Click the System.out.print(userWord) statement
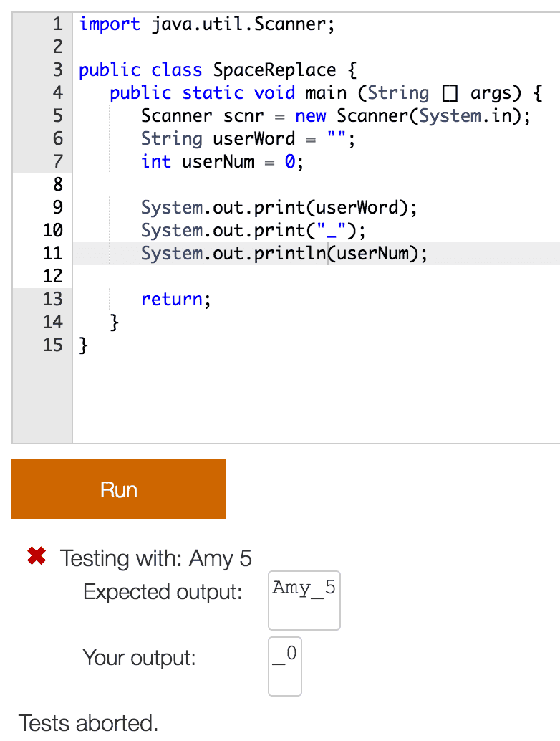 [x=278, y=208]
